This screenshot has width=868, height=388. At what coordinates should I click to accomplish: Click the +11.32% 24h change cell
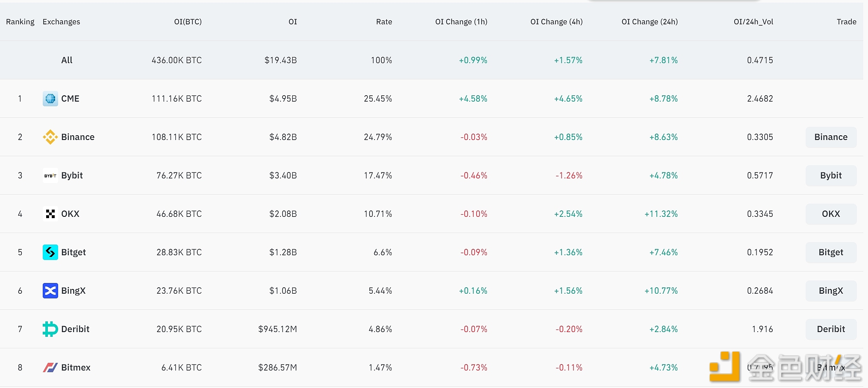(x=661, y=214)
